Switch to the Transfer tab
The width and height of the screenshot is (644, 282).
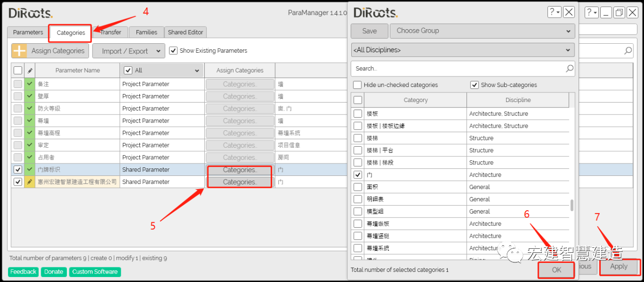click(x=111, y=32)
